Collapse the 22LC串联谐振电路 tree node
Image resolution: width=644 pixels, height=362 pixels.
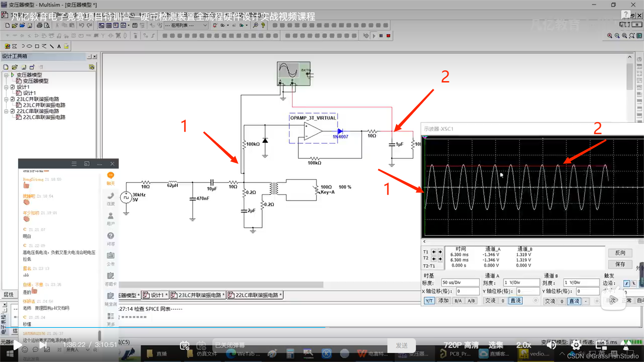point(6,111)
